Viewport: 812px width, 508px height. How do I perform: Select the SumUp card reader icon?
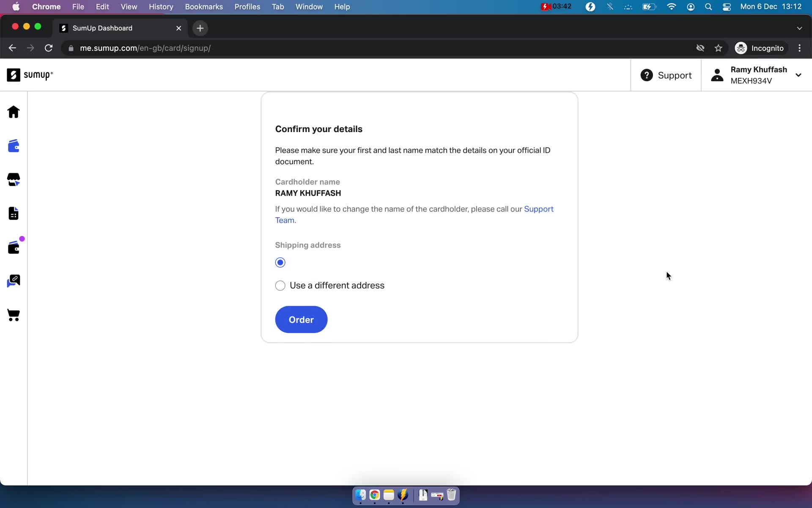(x=14, y=179)
